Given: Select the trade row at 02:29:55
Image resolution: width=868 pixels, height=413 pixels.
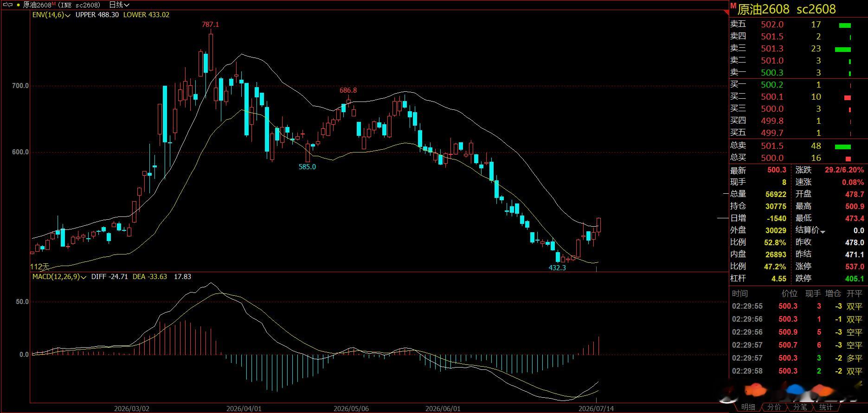Looking at the screenshot, I should [797, 306].
